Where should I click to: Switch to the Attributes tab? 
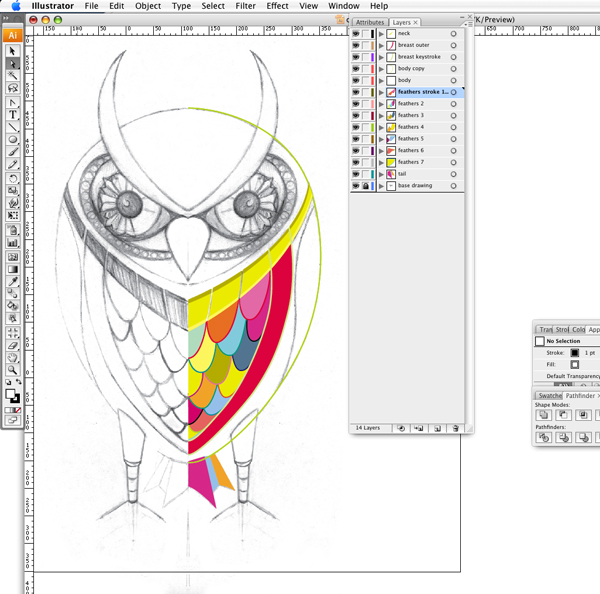pyautogui.click(x=370, y=22)
